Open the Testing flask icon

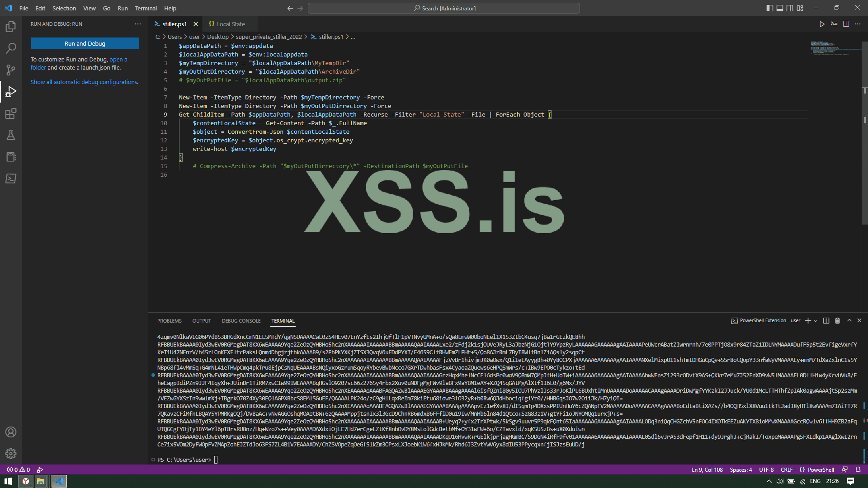point(11,135)
